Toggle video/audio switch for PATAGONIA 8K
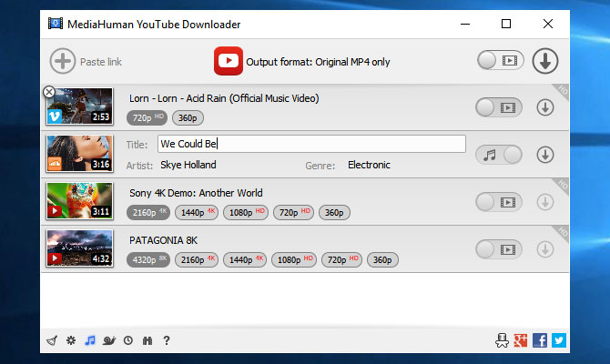Screen dimensions: 610x364 (x=499, y=249)
